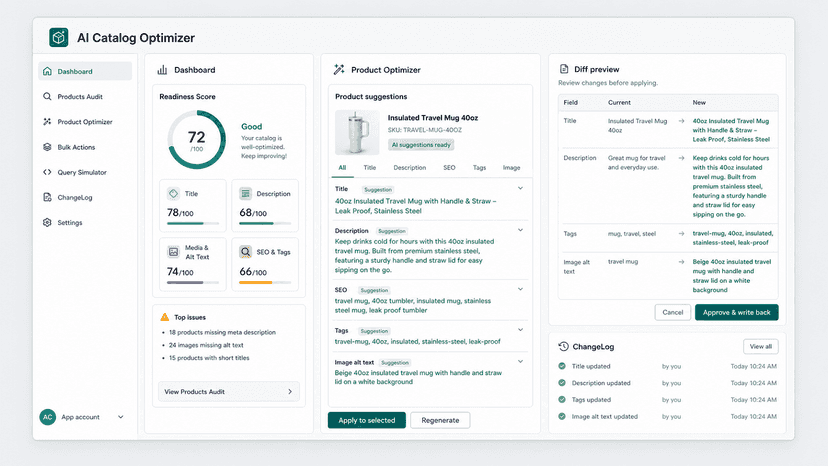Click the Suggestion badge next to SEO
The image size is (828, 466).
tap(374, 290)
